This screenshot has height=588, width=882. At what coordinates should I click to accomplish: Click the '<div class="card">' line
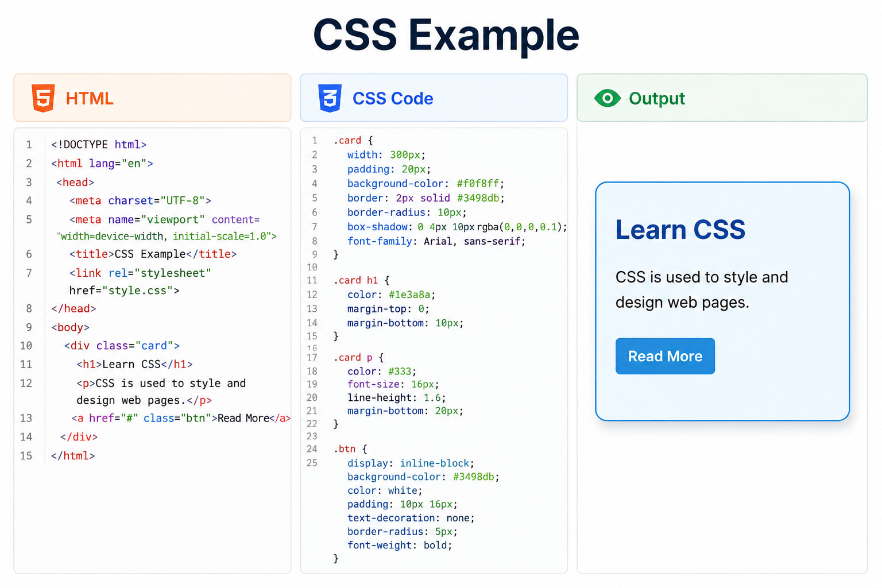click(122, 346)
